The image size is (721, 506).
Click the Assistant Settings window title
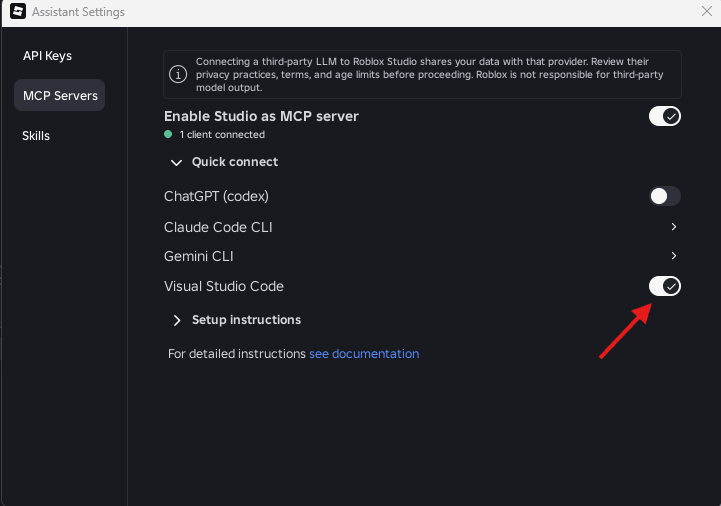click(x=78, y=12)
